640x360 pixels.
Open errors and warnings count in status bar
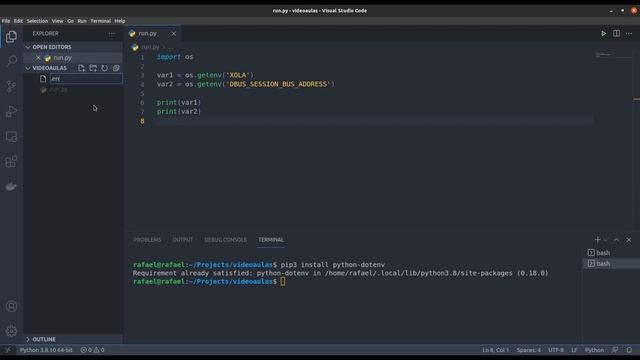[92, 350]
